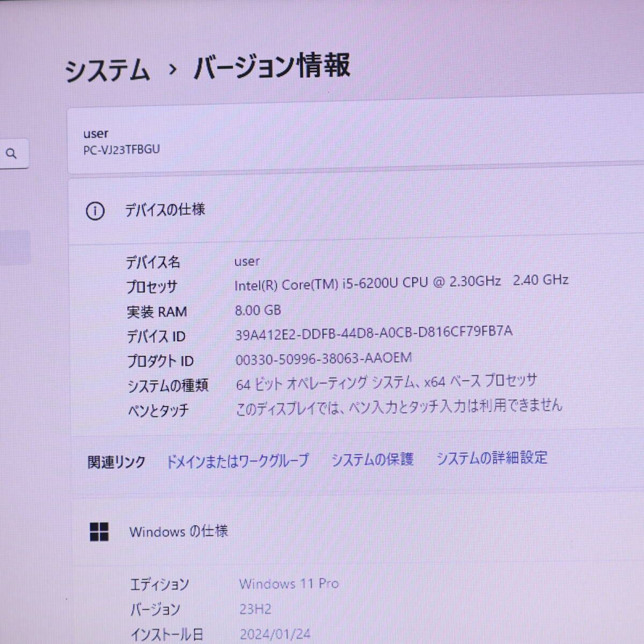Select the pen and touch availability text
Screen dimensions: 644x644
click(x=399, y=407)
